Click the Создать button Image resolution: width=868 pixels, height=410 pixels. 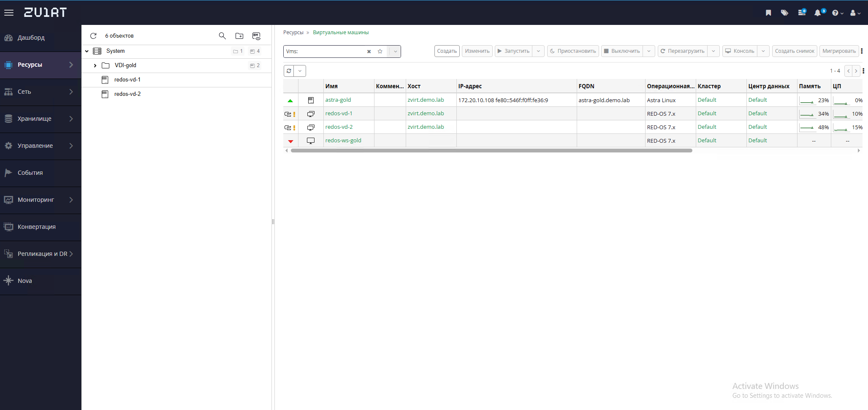[447, 51]
